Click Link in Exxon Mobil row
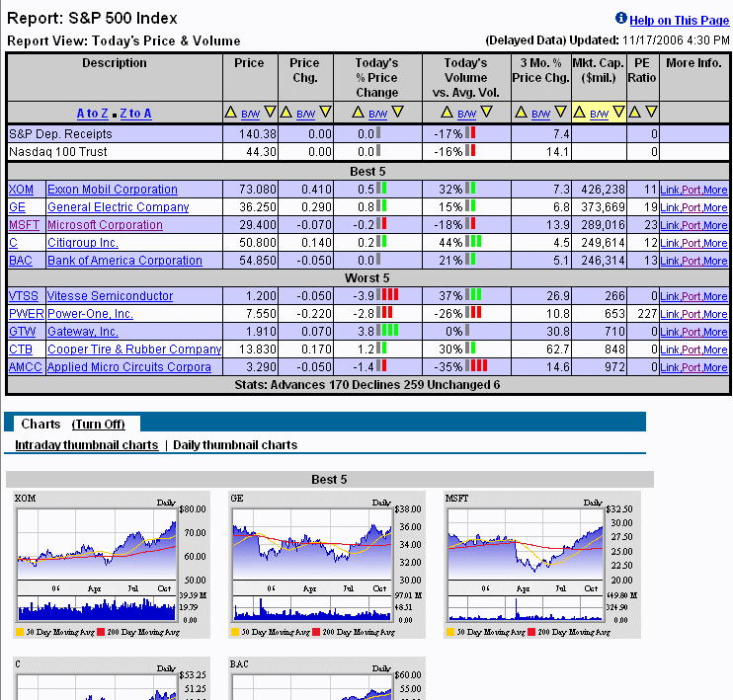 click(x=670, y=190)
